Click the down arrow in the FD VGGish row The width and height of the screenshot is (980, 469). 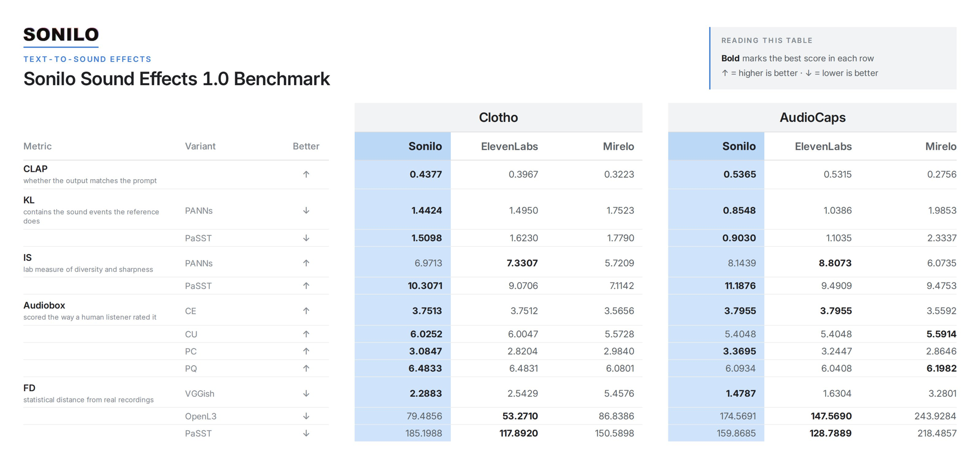[x=306, y=394]
